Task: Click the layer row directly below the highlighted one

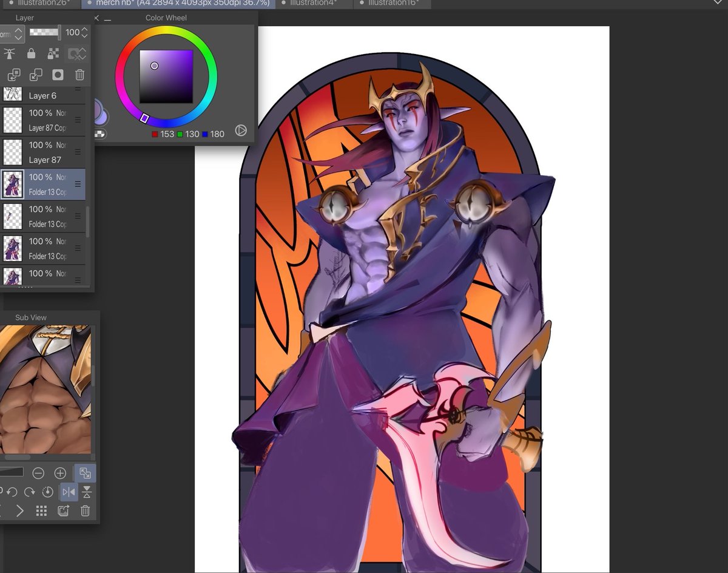Action: pyautogui.click(x=42, y=217)
